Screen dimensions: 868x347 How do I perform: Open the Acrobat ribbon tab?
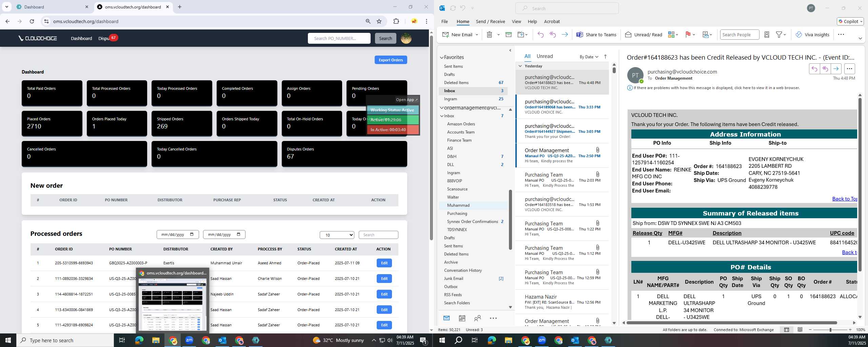(552, 21)
